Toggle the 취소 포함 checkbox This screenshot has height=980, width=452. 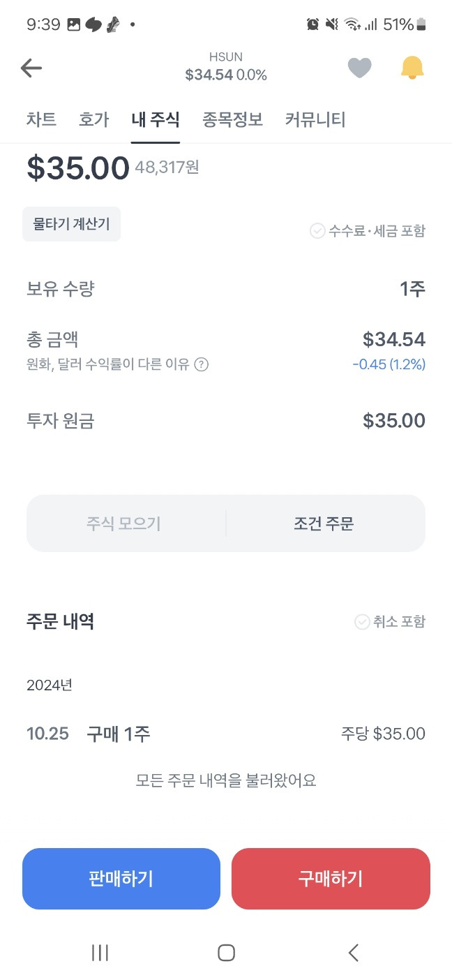point(362,622)
